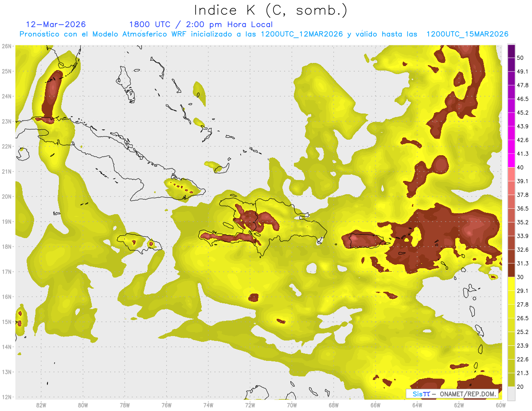Click the colorbar label "27.8"
This screenshot has width=532, height=411.
tap(522, 305)
